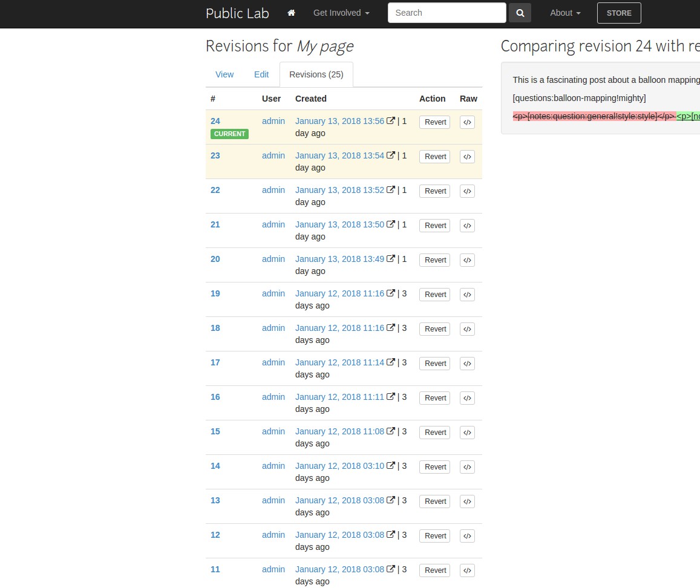View raw code for revision 14

click(x=467, y=467)
